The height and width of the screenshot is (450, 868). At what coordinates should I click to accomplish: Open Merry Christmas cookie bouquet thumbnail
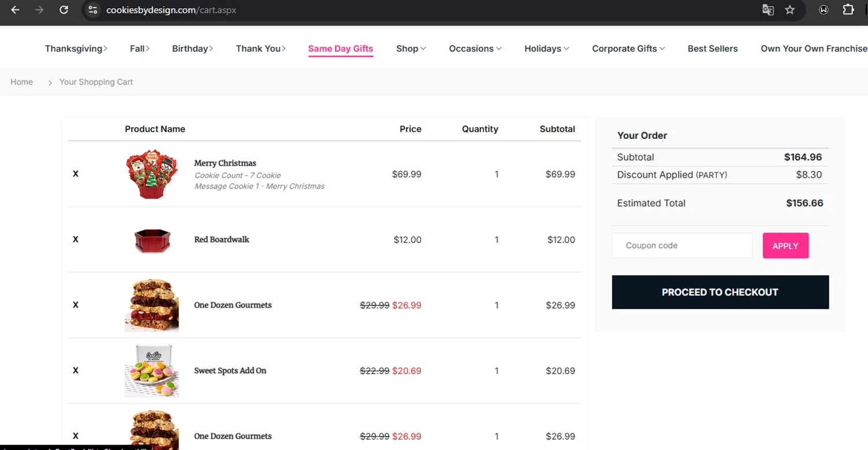152,174
